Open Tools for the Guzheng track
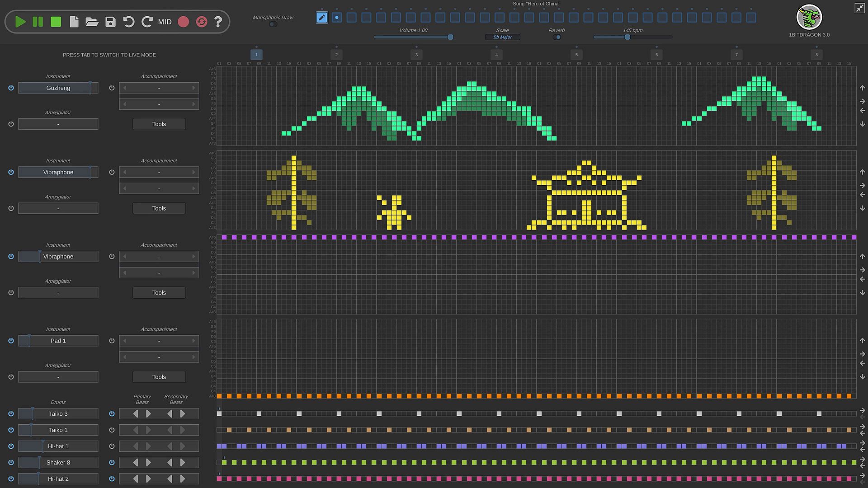The image size is (868, 488). (x=159, y=124)
